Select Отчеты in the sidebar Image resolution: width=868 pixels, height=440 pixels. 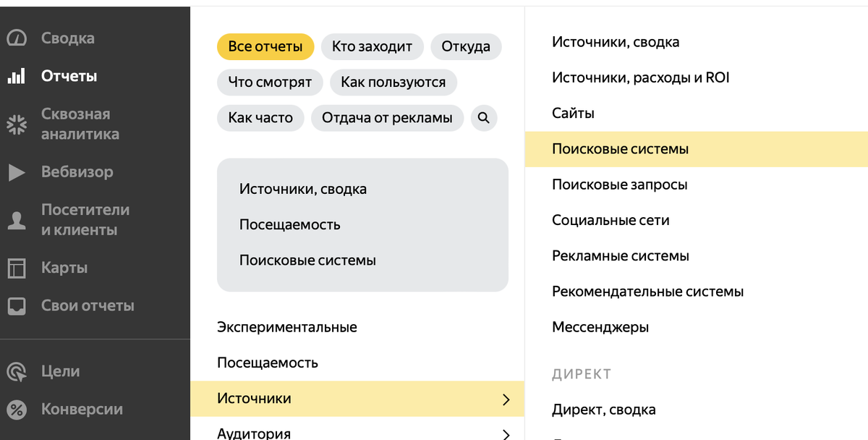click(x=69, y=76)
